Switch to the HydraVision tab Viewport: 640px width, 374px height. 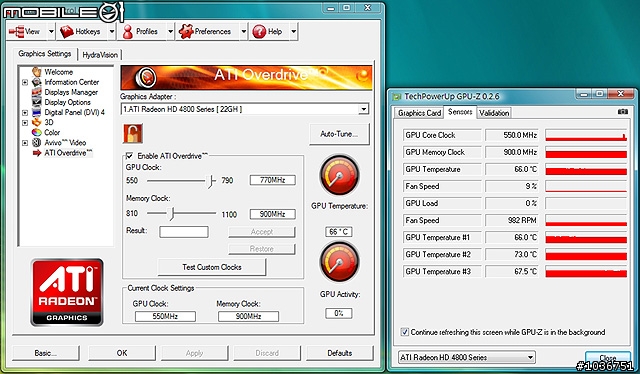click(100, 55)
